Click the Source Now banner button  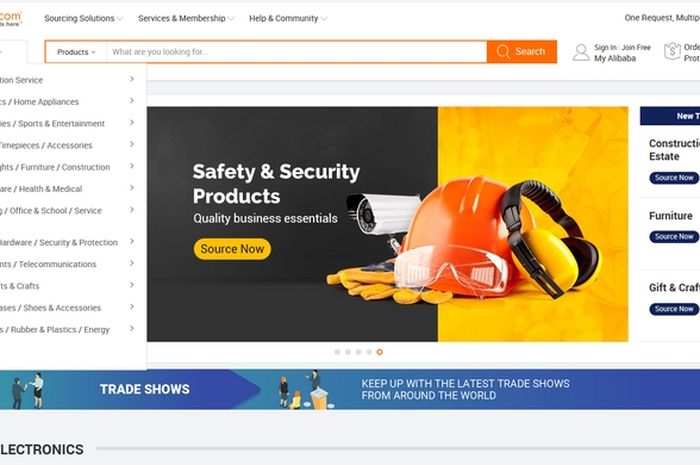(x=232, y=249)
